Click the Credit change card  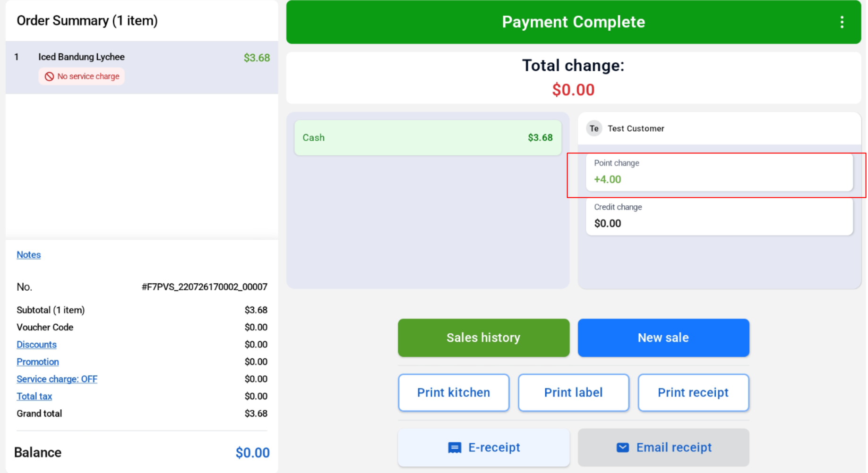719,216
